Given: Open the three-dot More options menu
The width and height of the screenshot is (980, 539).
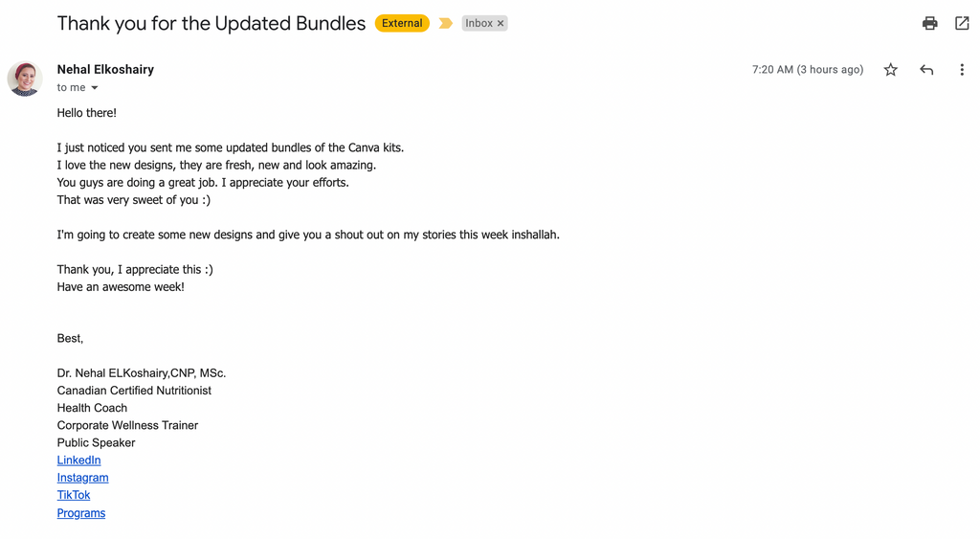Looking at the screenshot, I should tap(962, 69).
